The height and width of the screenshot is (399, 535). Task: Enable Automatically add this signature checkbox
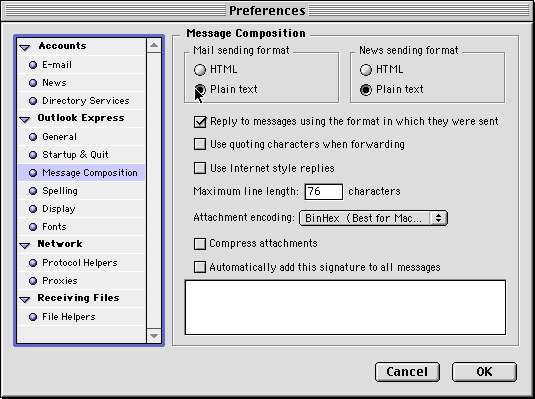(x=200, y=267)
